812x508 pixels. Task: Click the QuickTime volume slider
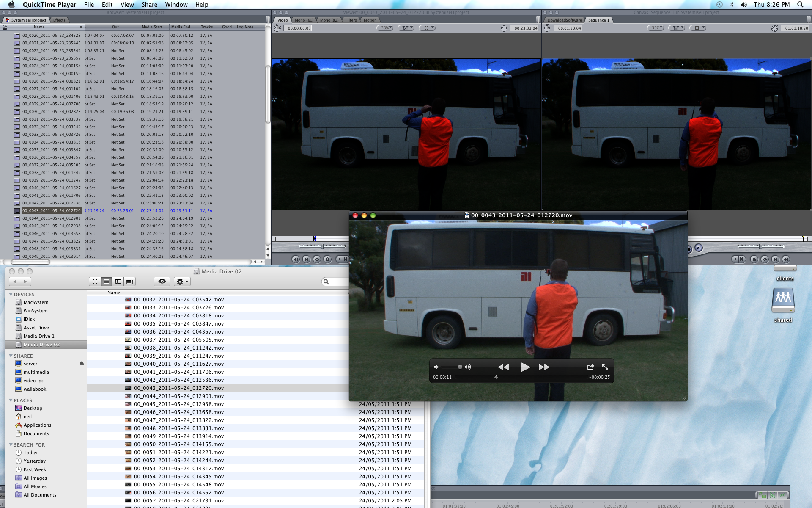[452, 367]
